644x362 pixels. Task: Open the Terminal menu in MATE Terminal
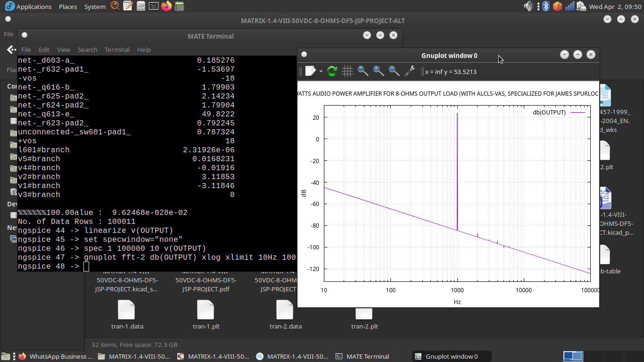[x=117, y=49]
